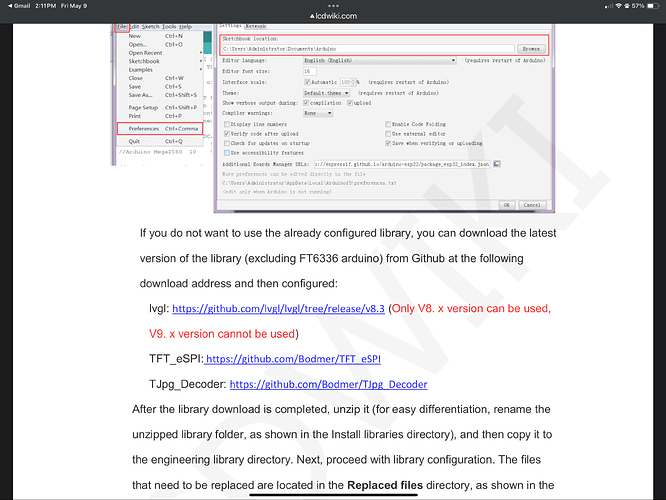Open the Help menu in Arduino
The height and width of the screenshot is (500, 666).
click(185, 27)
